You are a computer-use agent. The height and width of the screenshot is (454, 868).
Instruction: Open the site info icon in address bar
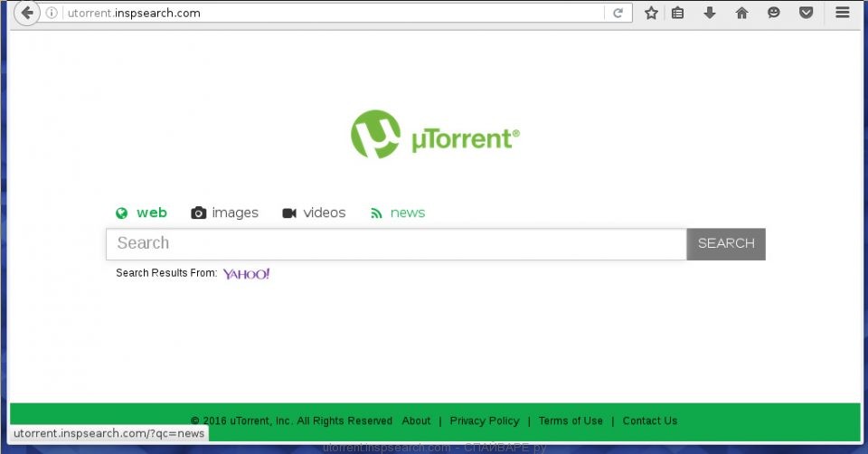pos(52,13)
